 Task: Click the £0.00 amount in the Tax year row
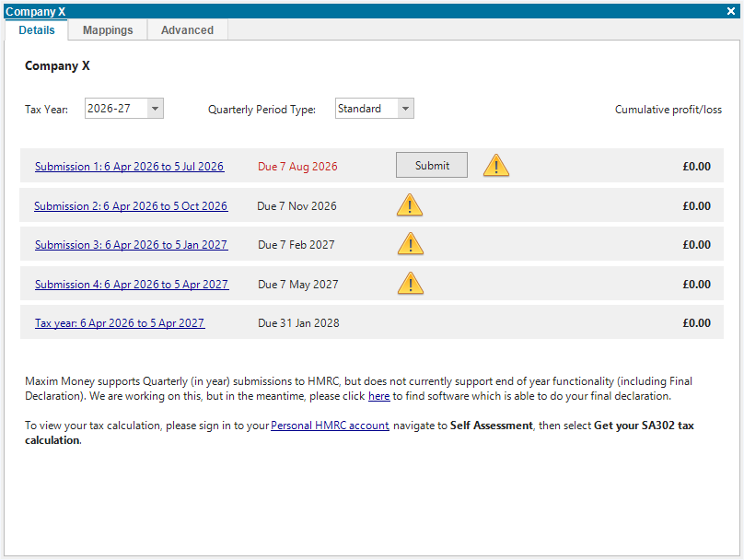click(696, 323)
